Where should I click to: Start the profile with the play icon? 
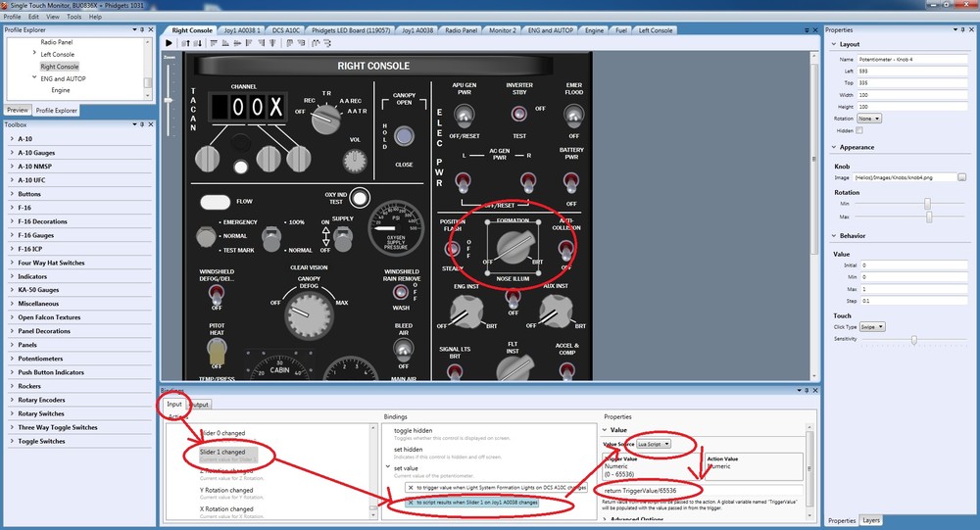(x=169, y=43)
